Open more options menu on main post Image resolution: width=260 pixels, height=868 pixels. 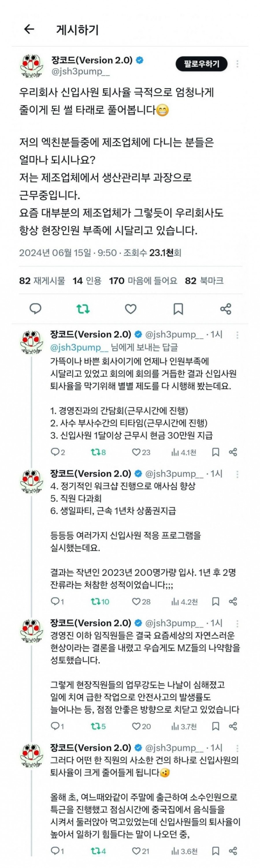(x=237, y=64)
